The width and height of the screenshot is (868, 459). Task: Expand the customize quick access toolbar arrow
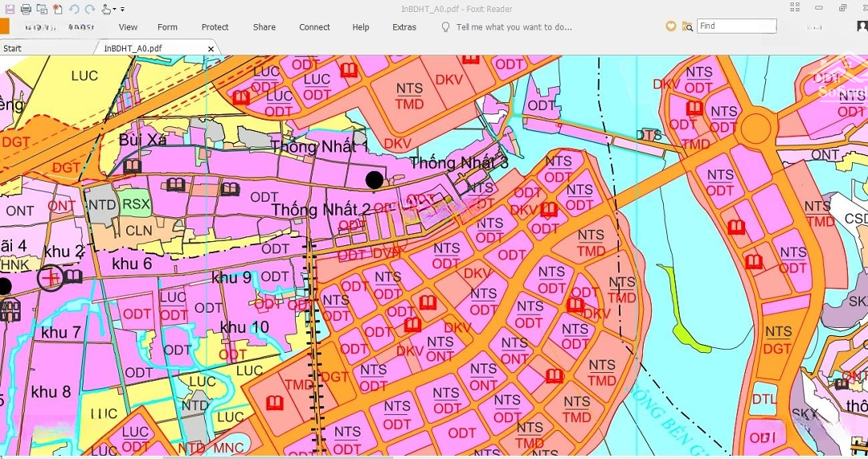pos(122,10)
